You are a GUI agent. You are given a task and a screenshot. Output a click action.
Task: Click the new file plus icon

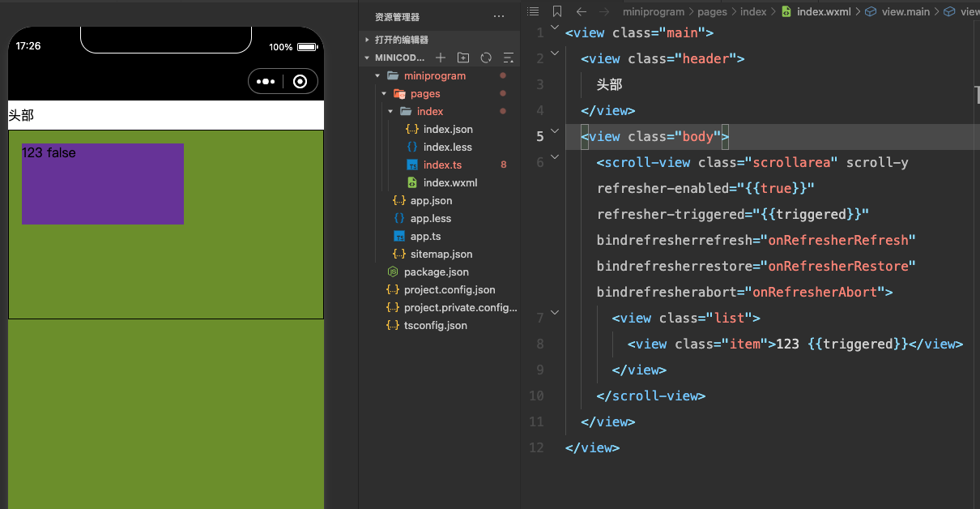441,58
